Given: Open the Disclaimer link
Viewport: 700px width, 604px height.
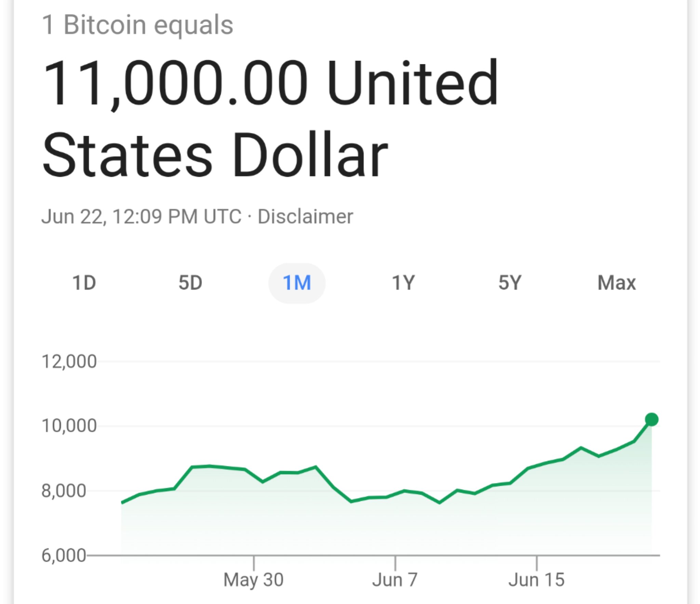Looking at the screenshot, I should [x=305, y=216].
